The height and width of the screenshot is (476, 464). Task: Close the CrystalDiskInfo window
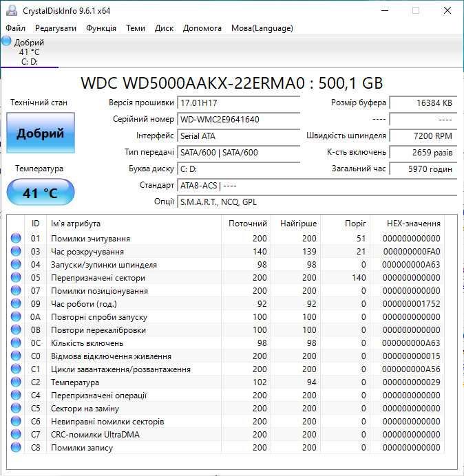coord(447,10)
